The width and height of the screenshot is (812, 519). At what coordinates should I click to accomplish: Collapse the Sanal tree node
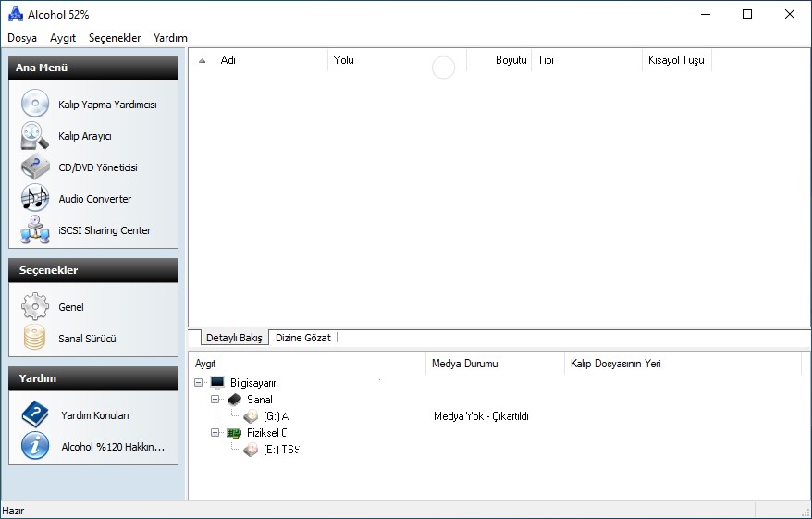(x=215, y=400)
